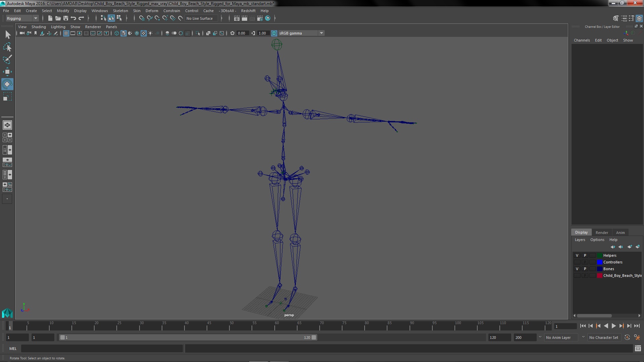This screenshot has height=362, width=644.
Task: Select the Rotate tool in toolbox
Action: tap(7, 84)
